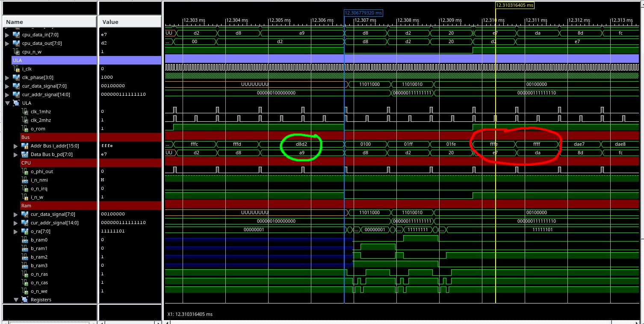
Task: Click value 1000 in the clk_phase row
Action: 107,77
